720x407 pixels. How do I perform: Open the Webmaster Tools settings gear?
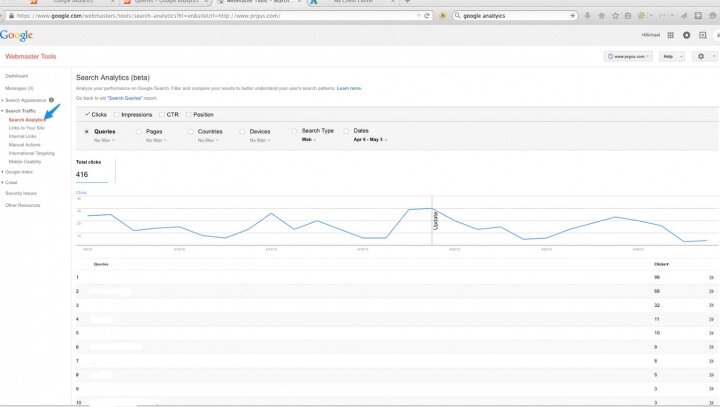[701, 56]
